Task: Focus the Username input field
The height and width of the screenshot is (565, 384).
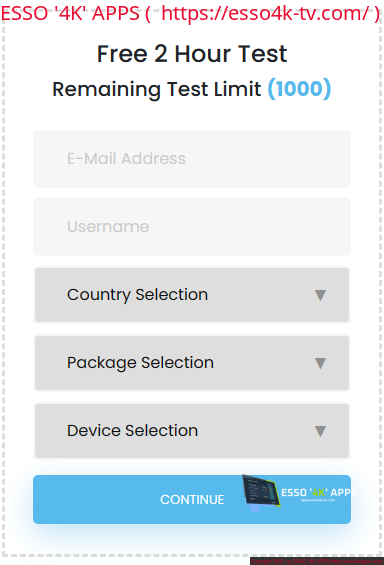Action: 192,227
